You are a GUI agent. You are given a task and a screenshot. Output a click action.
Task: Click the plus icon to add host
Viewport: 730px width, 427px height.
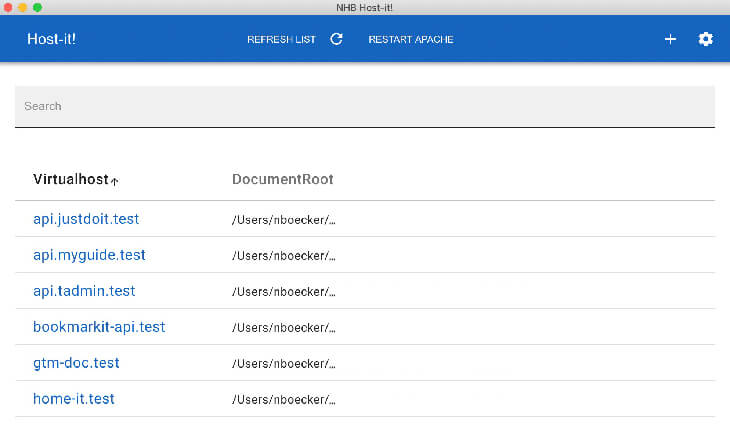click(670, 39)
